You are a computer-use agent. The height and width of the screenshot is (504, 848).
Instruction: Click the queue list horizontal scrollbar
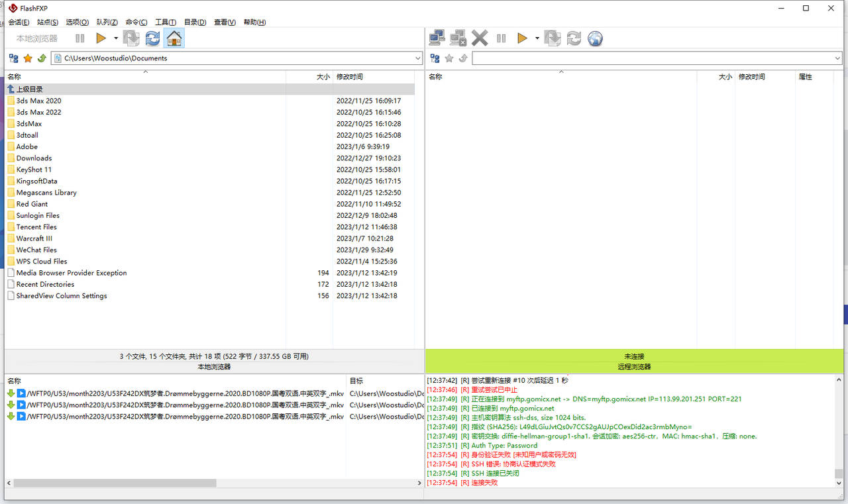(213, 483)
